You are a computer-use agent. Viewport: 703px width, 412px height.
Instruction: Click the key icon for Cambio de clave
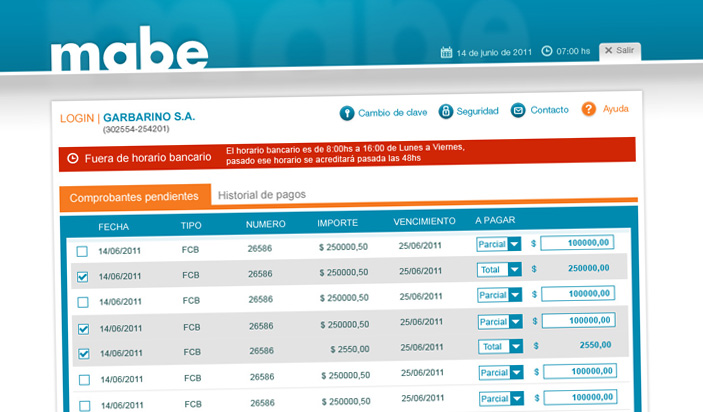click(x=347, y=111)
